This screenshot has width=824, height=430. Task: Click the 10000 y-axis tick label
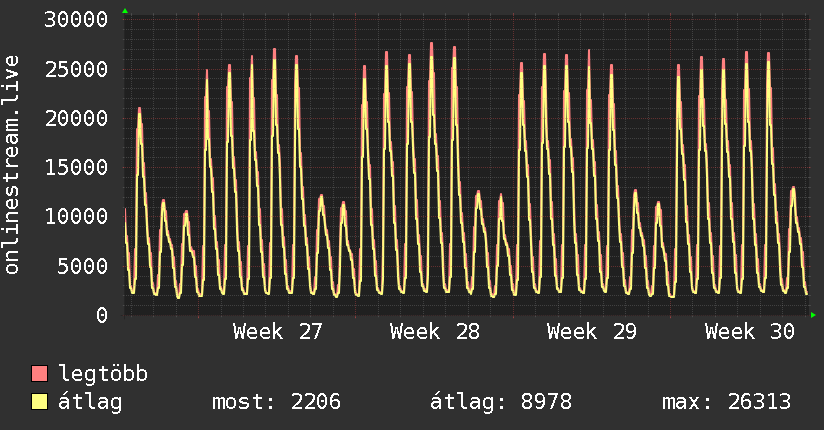click(x=76, y=217)
